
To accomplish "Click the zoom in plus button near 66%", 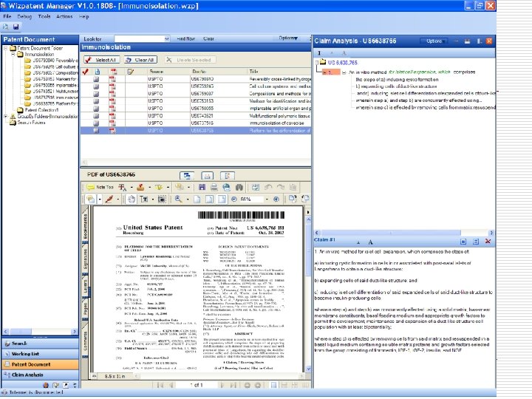I will pyautogui.click(x=276, y=199).
